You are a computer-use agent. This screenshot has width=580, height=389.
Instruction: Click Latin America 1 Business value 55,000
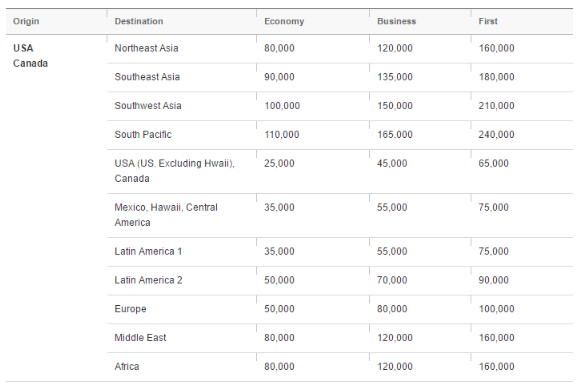pyautogui.click(x=392, y=251)
